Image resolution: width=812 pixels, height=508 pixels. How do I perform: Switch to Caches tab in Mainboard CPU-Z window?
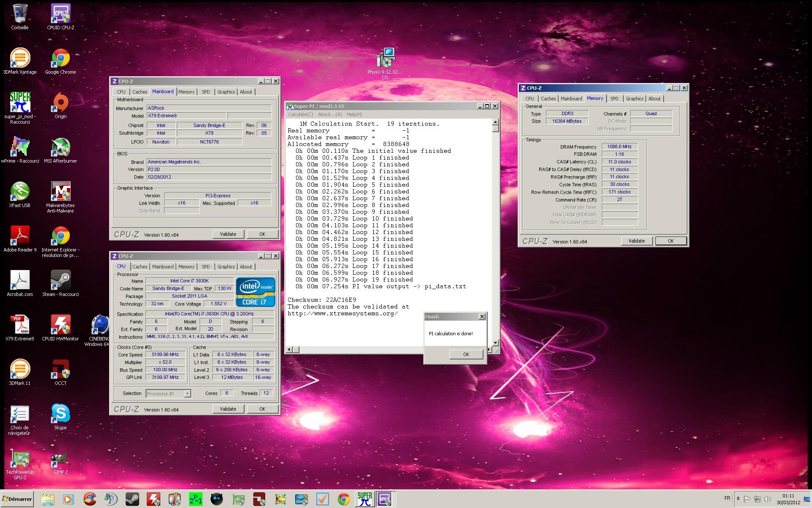(140, 92)
